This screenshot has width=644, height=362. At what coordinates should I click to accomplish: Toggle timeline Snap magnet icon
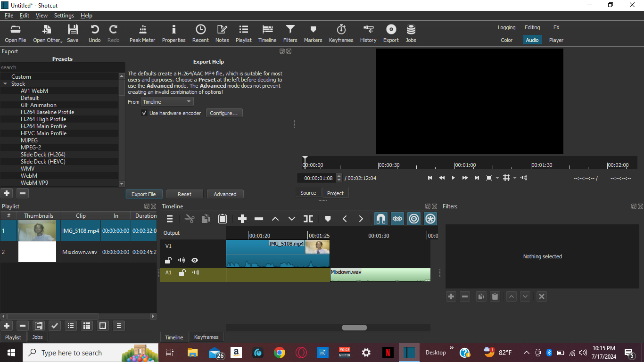[x=380, y=219]
